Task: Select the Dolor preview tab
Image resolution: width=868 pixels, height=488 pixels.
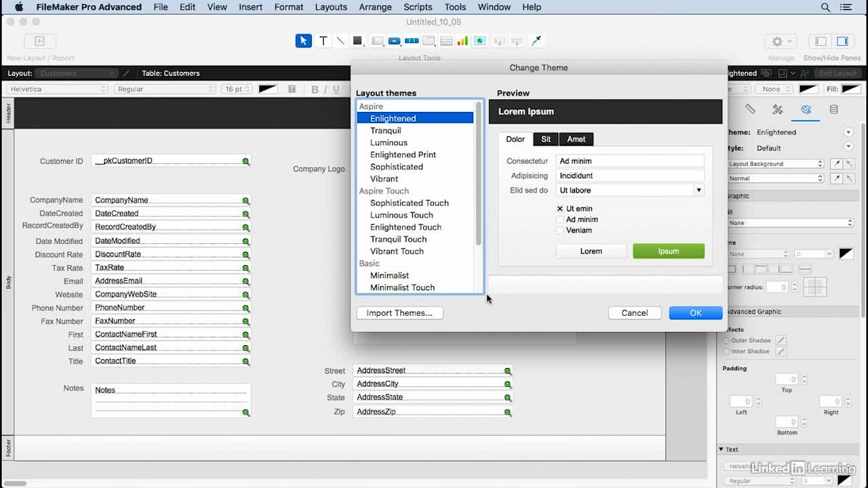Action: click(x=515, y=139)
